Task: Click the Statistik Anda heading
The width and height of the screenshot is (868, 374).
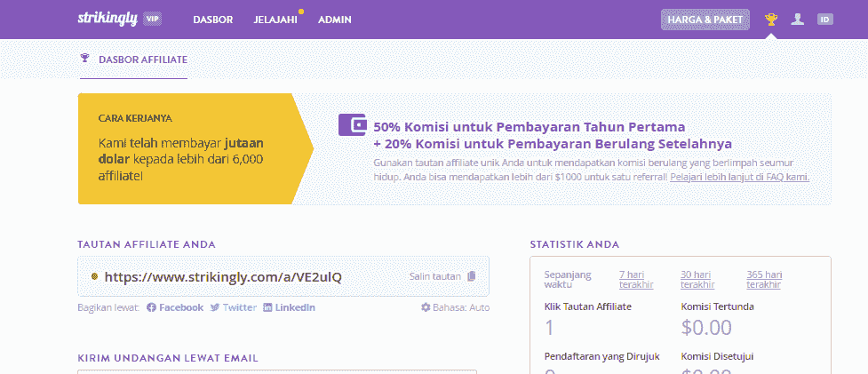Action: point(575,244)
